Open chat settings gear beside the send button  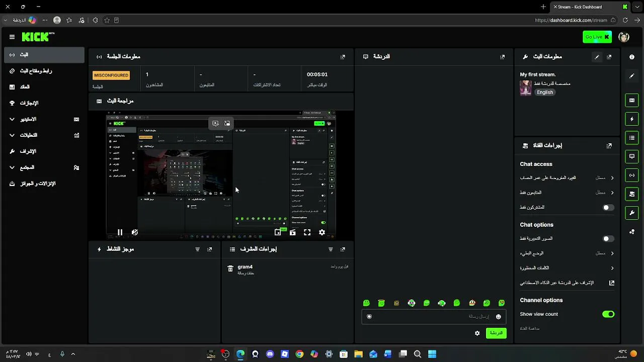pyautogui.click(x=477, y=333)
